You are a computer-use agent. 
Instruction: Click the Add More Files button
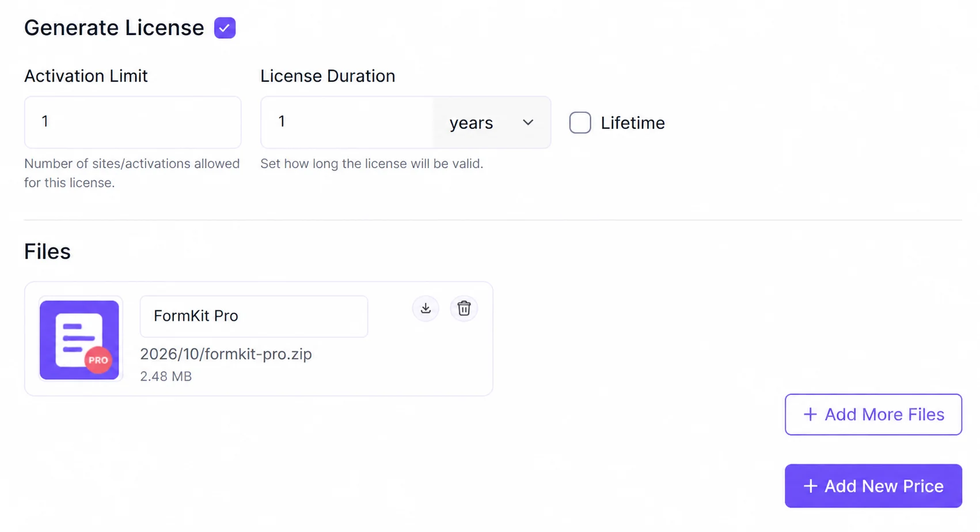873,415
